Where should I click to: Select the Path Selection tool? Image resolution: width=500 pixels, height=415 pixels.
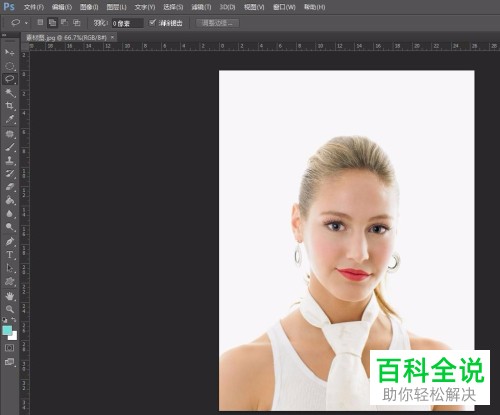click(x=10, y=268)
